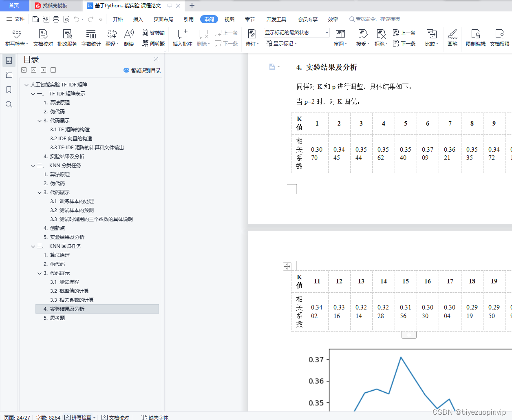Open the 会员专享 ribbon tab
The image size is (512, 420).
tap(307, 19)
